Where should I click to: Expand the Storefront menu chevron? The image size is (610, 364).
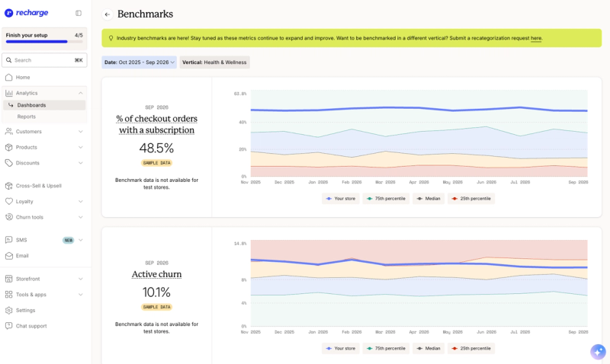[81, 279]
